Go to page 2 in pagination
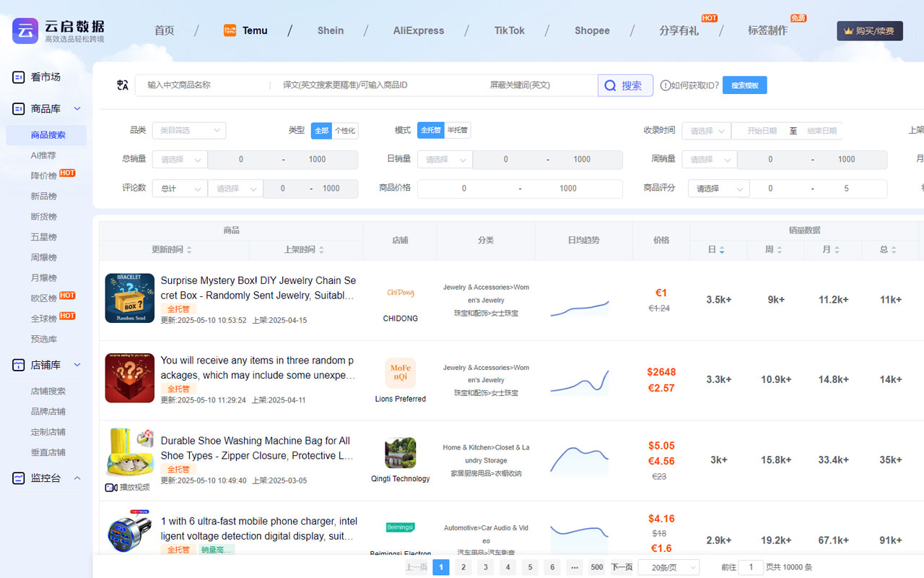 463,567
